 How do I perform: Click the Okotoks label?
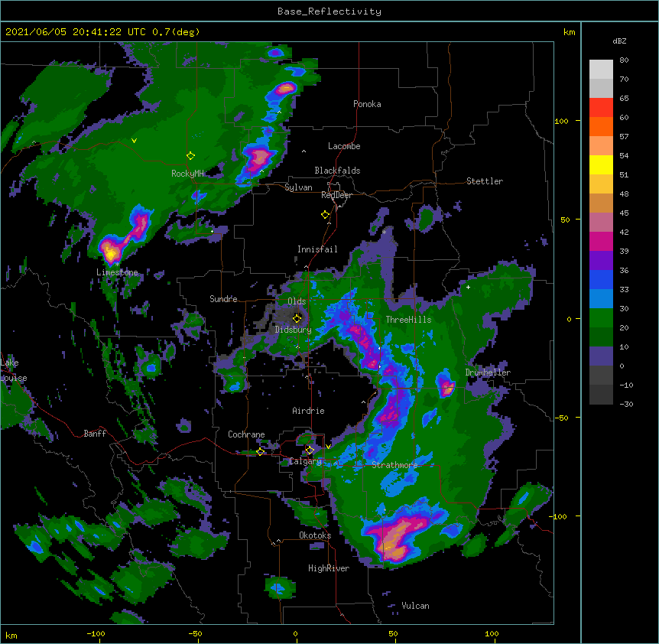(x=315, y=535)
